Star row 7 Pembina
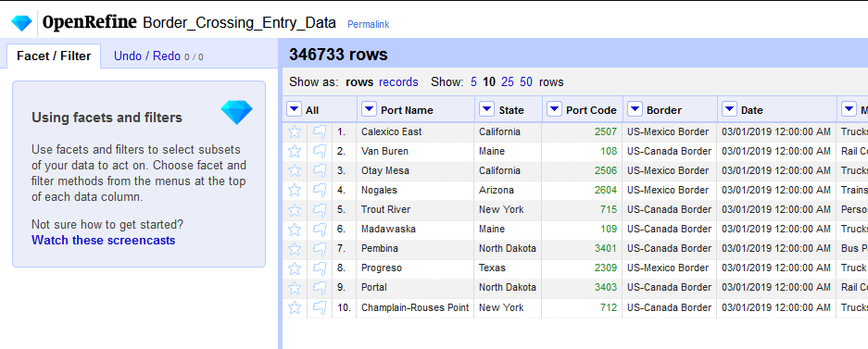 (296, 248)
